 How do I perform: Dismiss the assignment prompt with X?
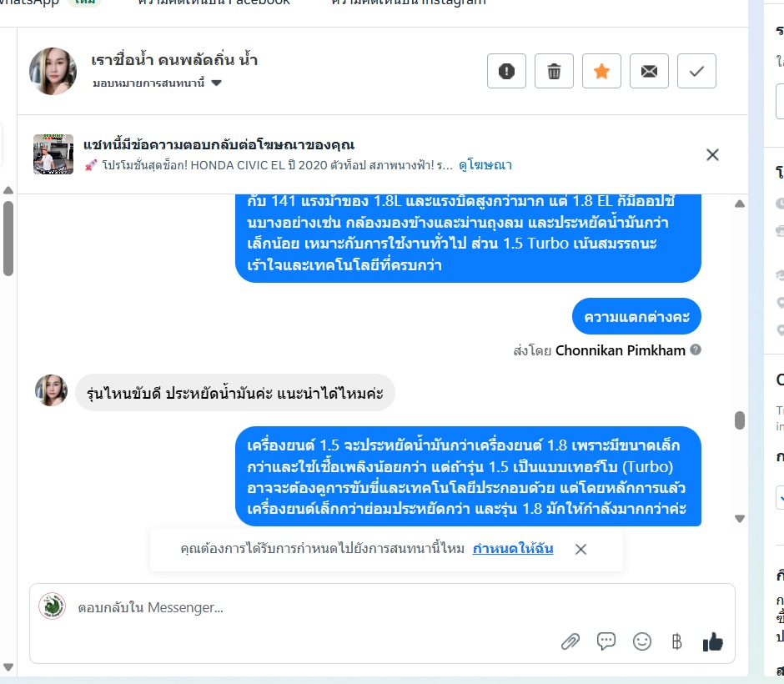click(580, 550)
